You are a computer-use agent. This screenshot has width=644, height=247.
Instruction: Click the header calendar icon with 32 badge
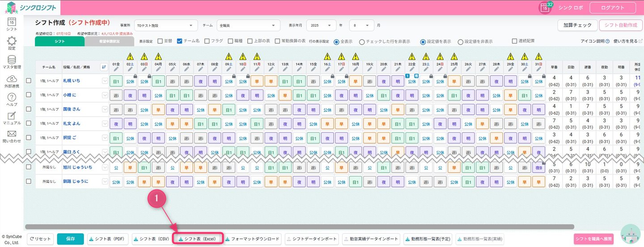point(545,8)
